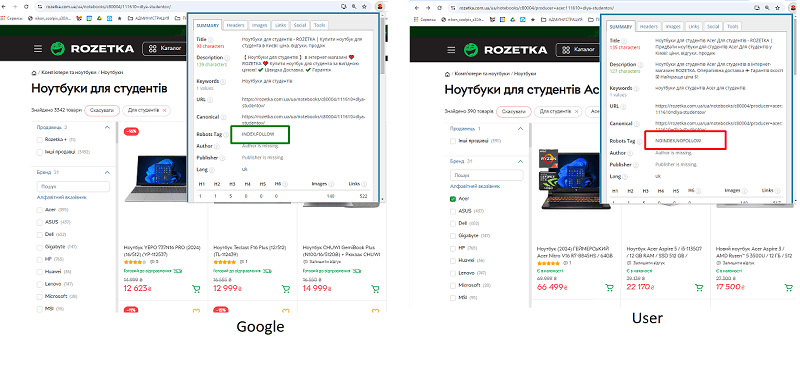
Task: Click breadcrumb home icon in right window
Action: tap(447, 74)
